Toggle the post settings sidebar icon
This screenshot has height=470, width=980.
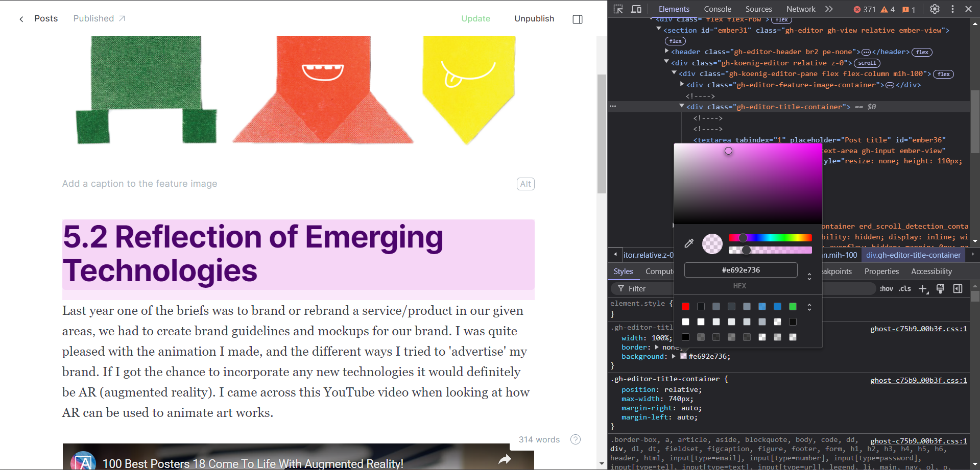tap(578, 19)
